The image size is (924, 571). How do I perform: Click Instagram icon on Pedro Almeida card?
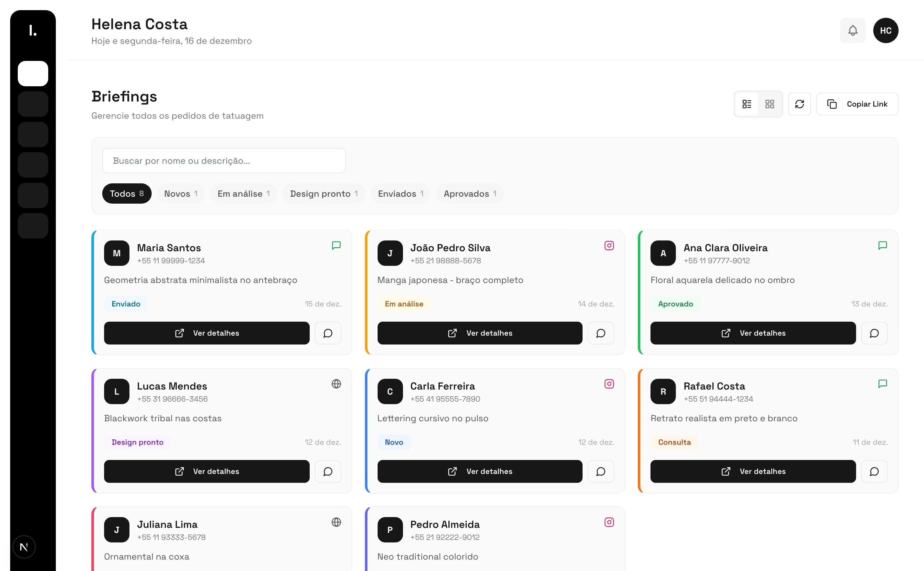point(609,522)
